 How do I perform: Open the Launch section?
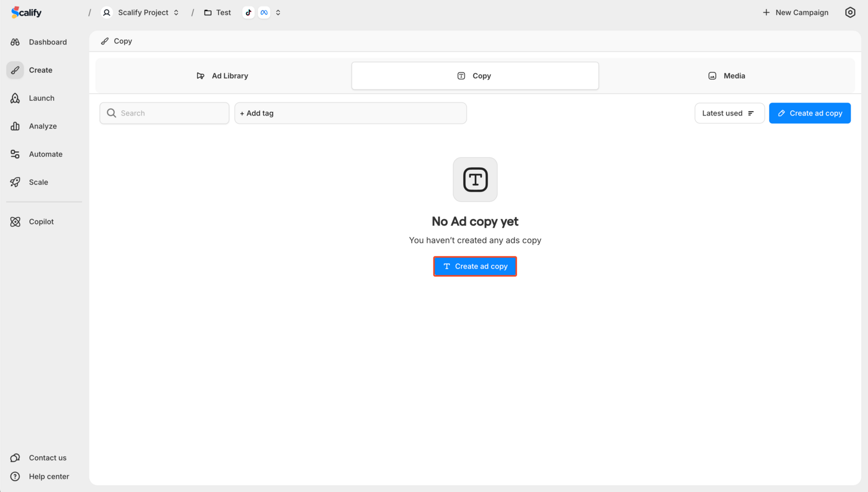(41, 98)
